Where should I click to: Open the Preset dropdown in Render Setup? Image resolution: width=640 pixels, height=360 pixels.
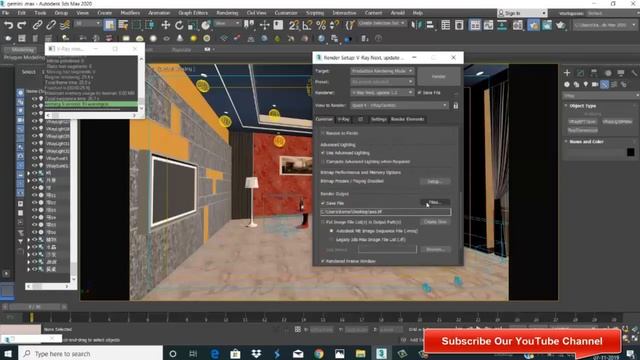coord(382,82)
